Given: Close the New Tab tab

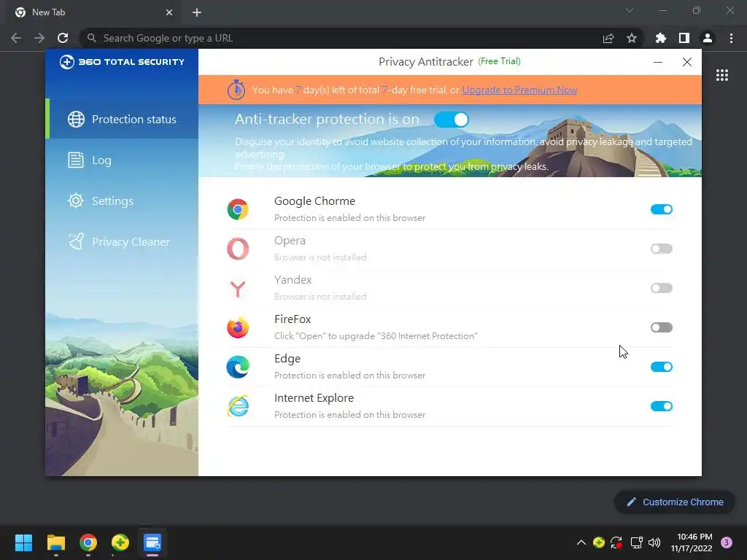Looking at the screenshot, I should point(169,12).
